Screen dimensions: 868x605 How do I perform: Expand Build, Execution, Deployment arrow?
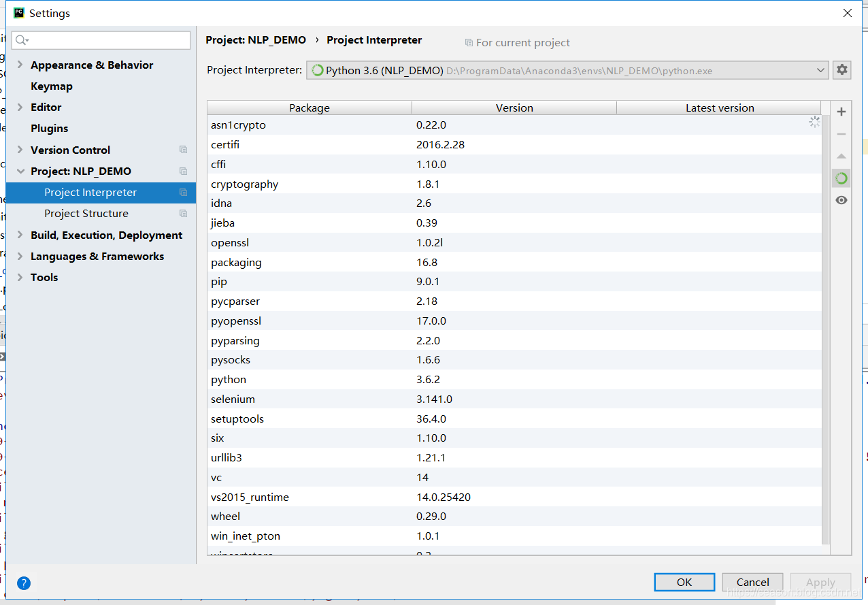[20, 235]
